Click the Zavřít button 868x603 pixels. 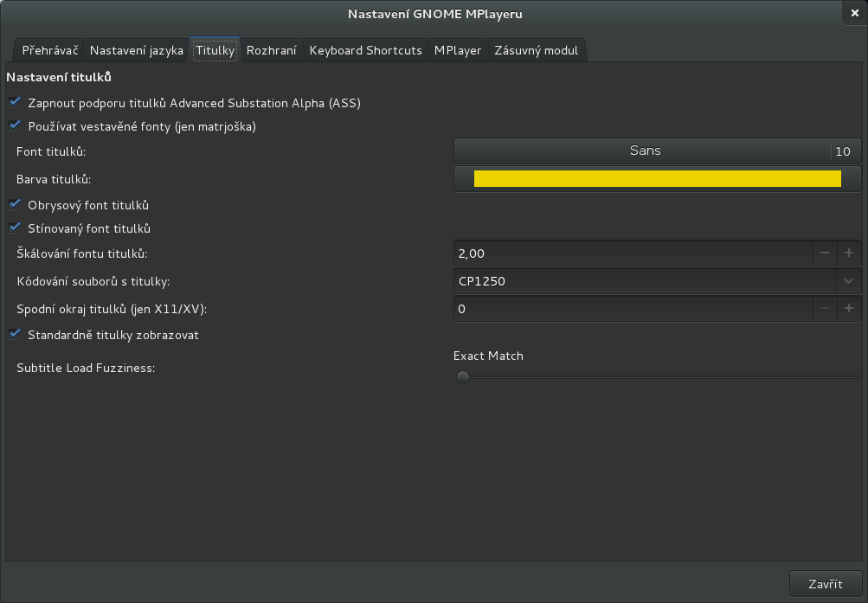pos(826,584)
